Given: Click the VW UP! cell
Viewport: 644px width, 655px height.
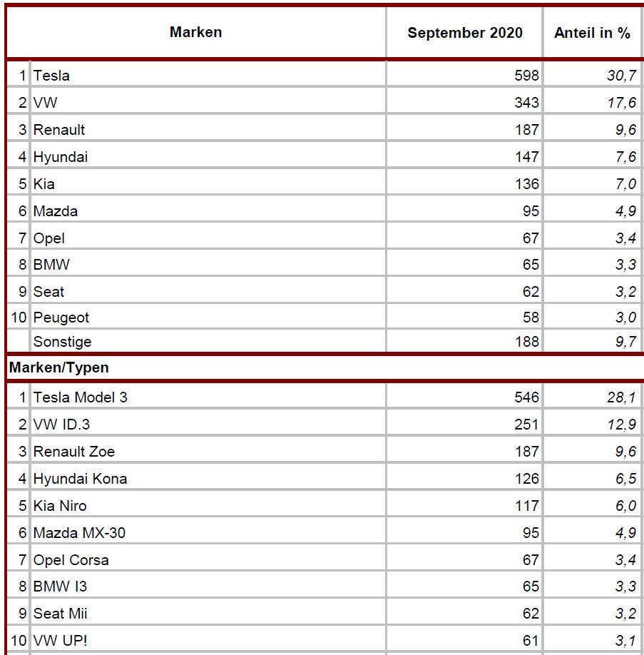Looking at the screenshot, I should (x=61, y=641).
